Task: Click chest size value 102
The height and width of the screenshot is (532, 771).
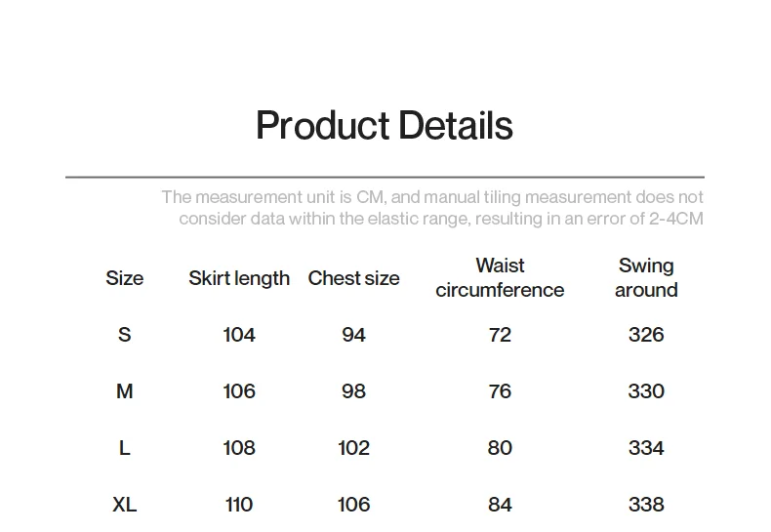Action: pos(353,448)
